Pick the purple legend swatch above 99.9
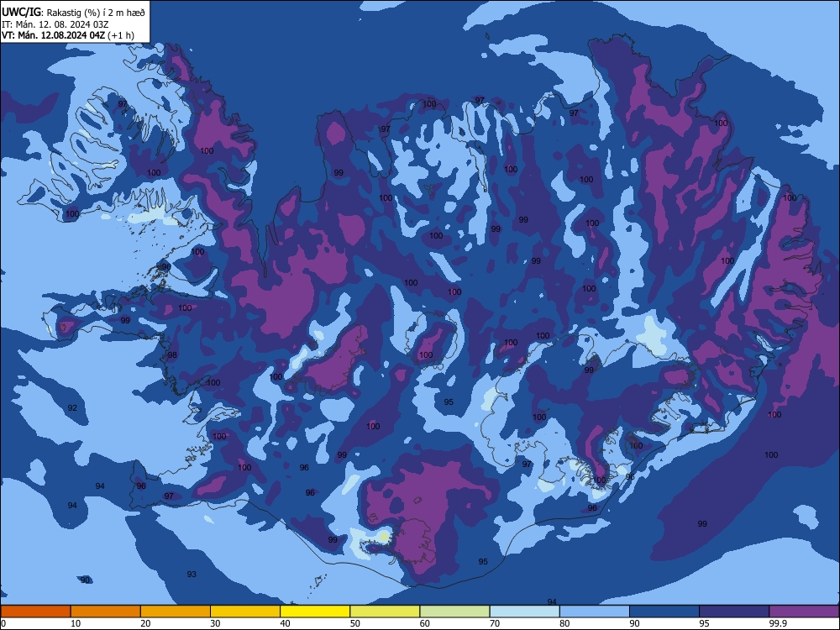Image resolution: width=840 pixels, height=630 pixels. (x=804, y=612)
